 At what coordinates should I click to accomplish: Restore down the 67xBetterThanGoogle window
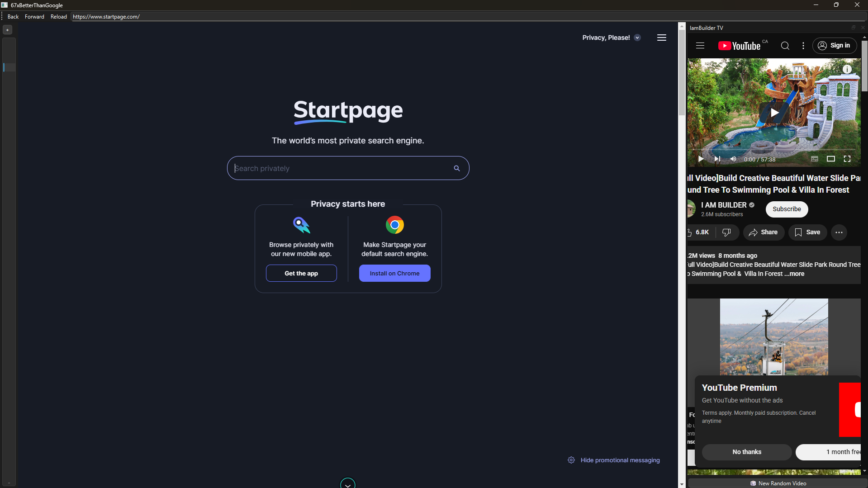pos(836,5)
